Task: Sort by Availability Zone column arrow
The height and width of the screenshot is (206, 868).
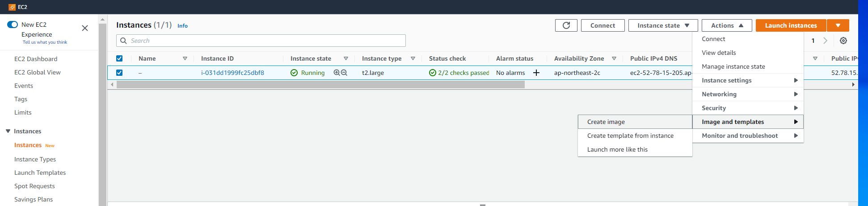Action: point(614,58)
